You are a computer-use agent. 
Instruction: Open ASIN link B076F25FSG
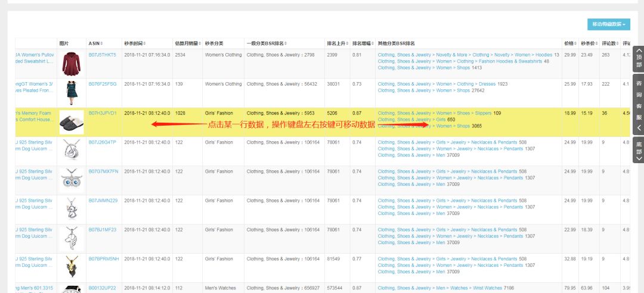pos(103,84)
